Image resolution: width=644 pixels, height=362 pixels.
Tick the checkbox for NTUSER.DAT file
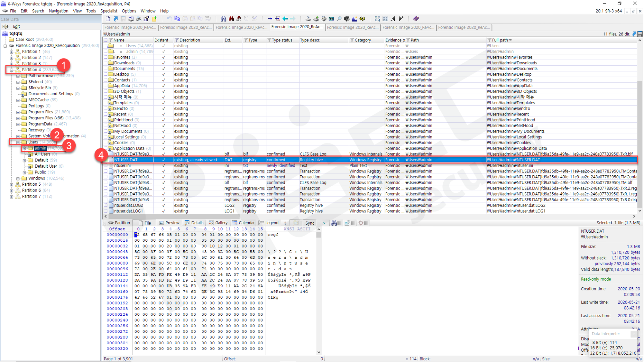(106, 160)
